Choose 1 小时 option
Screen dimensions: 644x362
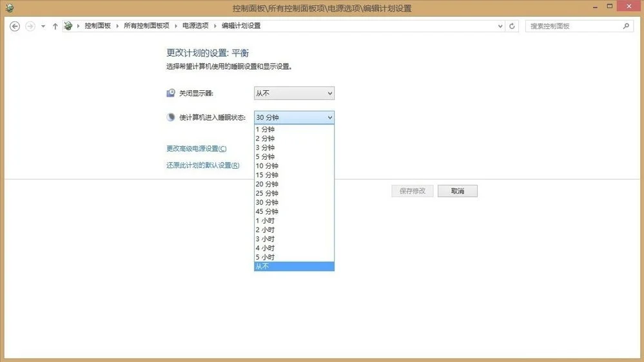294,220
